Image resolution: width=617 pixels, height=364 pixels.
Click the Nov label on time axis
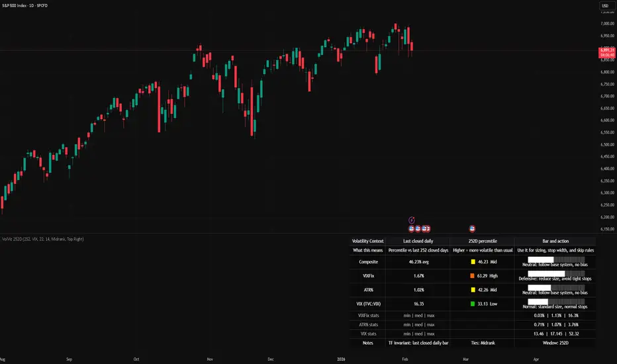[210, 359]
